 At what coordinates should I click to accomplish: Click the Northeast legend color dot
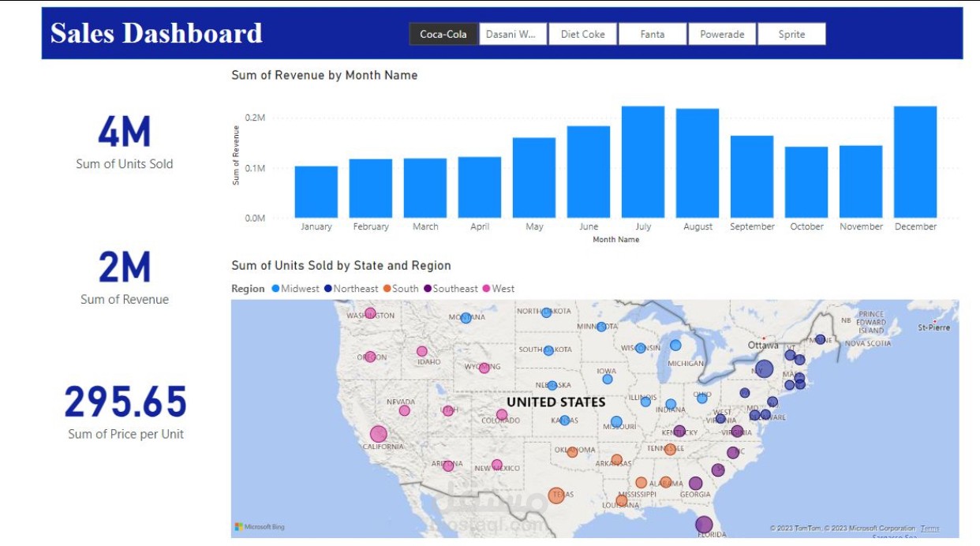tap(327, 289)
